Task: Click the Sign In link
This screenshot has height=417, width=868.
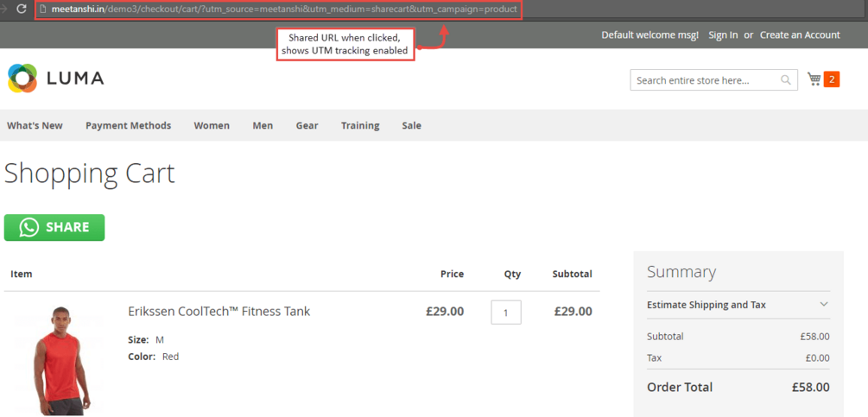Action: click(x=723, y=35)
